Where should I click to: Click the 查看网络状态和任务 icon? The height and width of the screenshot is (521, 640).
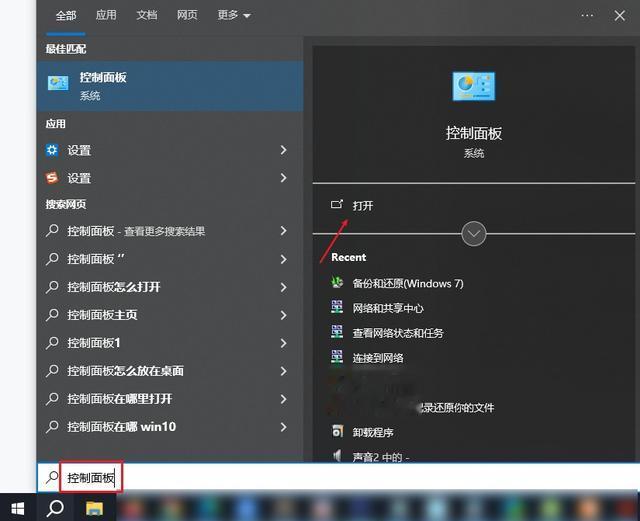click(x=337, y=332)
